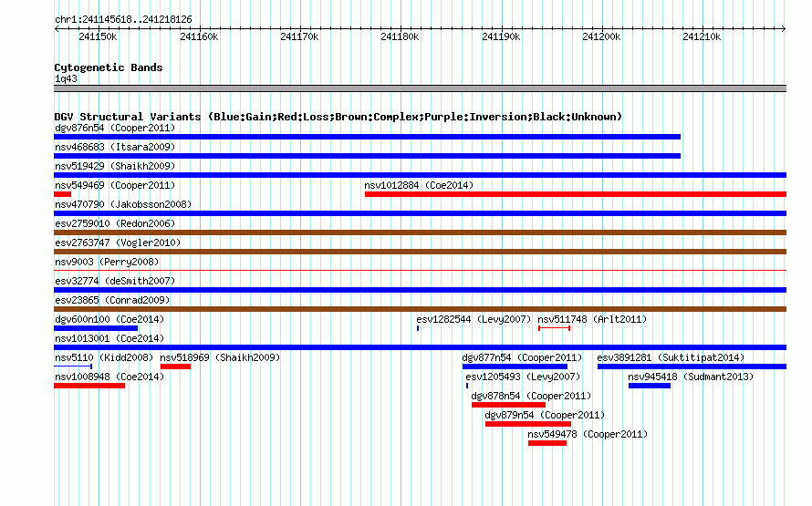Click the 241160k ruler label
The height and width of the screenshot is (506, 812).
pyautogui.click(x=199, y=37)
